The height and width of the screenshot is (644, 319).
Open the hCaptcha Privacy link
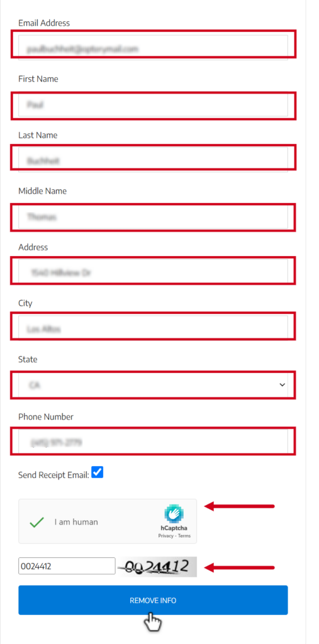pos(165,536)
